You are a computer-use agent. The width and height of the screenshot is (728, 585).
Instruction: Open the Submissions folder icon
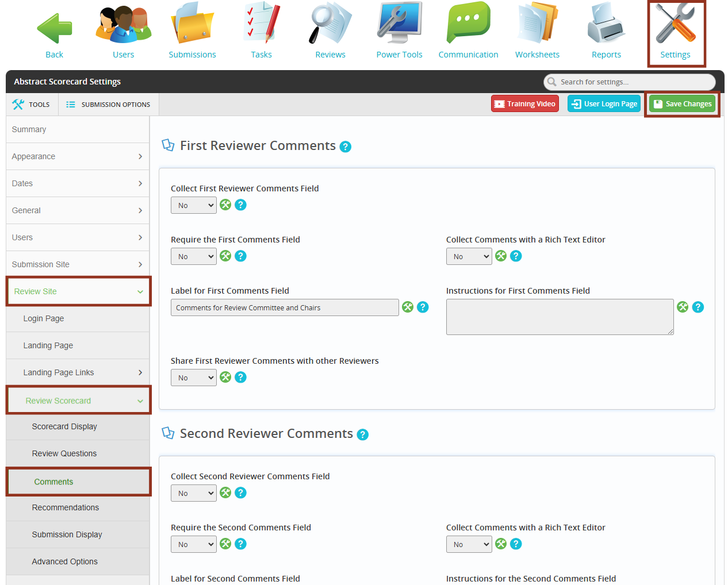point(192,24)
